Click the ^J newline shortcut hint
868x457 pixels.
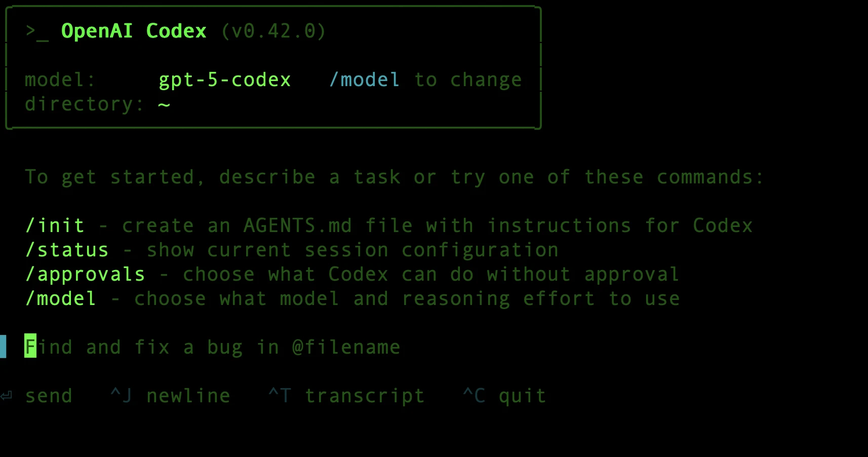point(170,396)
